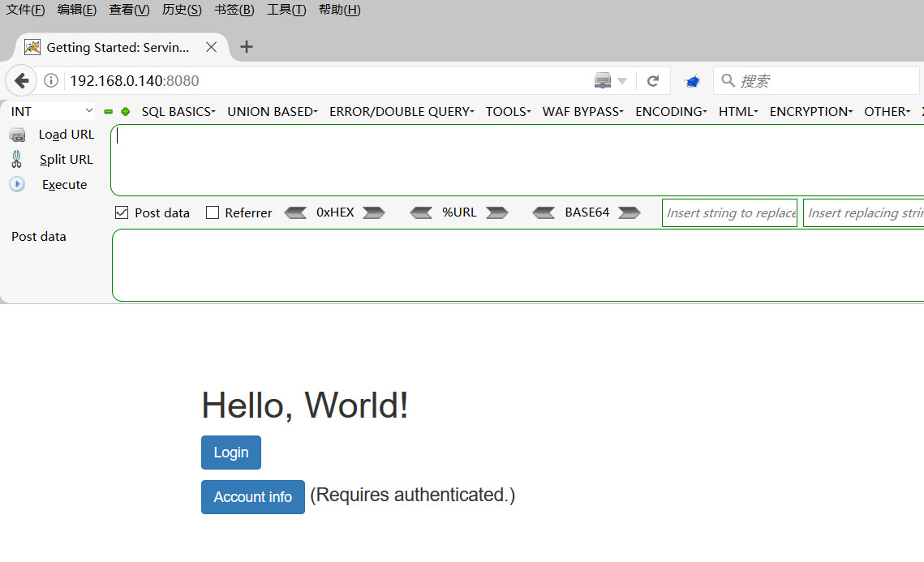Screen dimensions: 924x562
Task: Open the 文件(F) menu
Action: pos(25,10)
